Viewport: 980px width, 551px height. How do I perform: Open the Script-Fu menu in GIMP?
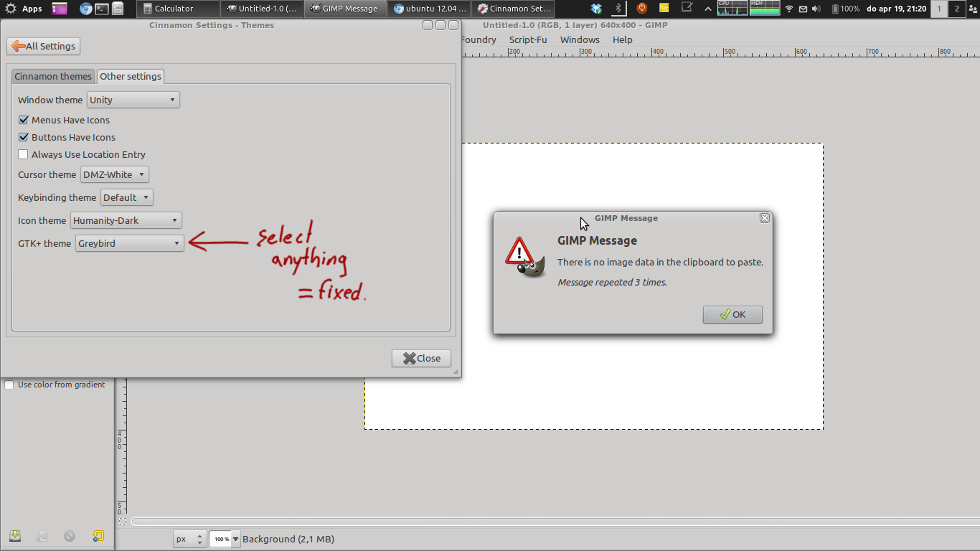[528, 40]
